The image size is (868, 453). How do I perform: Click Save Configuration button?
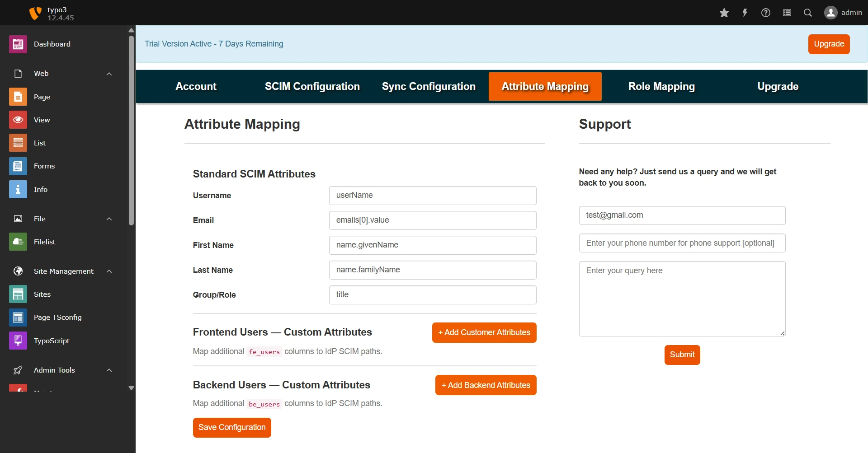click(x=232, y=428)
